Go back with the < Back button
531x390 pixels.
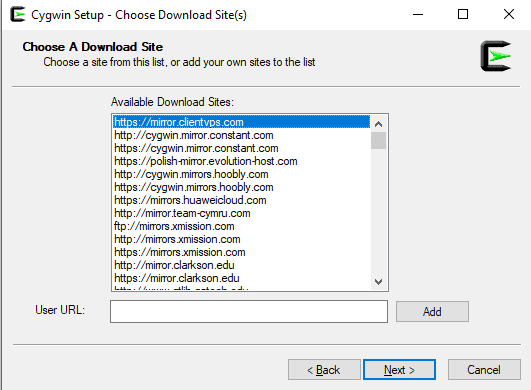click(324, 370)
